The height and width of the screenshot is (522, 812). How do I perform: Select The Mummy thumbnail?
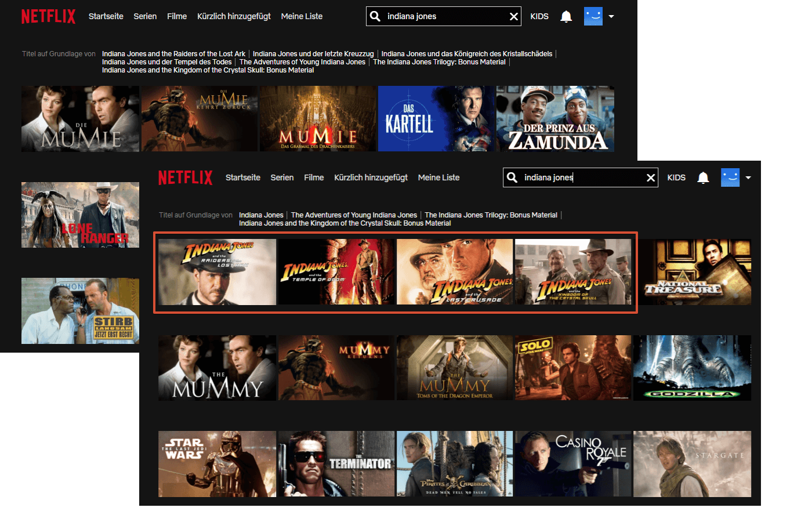point(217,368)
